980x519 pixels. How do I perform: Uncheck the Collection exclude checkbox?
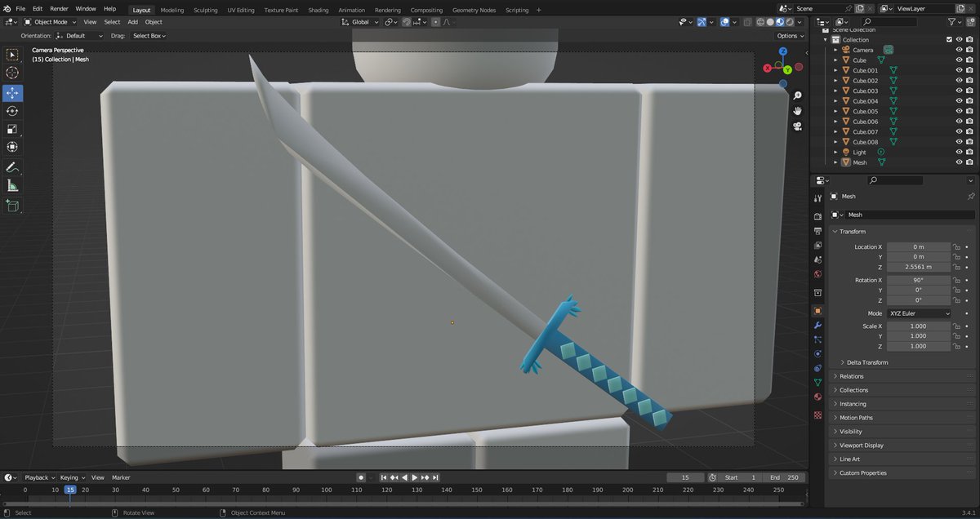point(949,39)
